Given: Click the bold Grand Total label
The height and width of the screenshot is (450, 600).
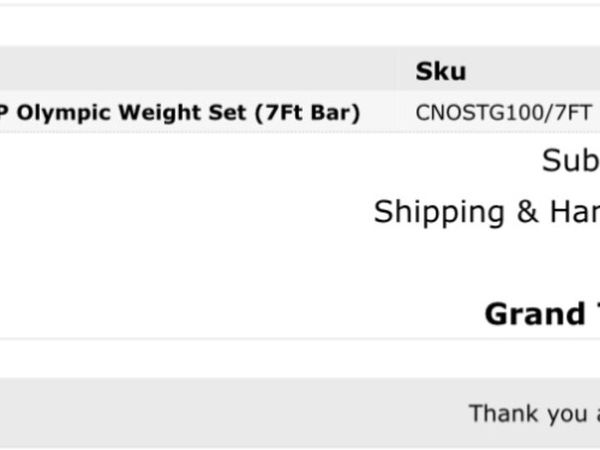Looking at the screenshot, I should click(542, 314).
